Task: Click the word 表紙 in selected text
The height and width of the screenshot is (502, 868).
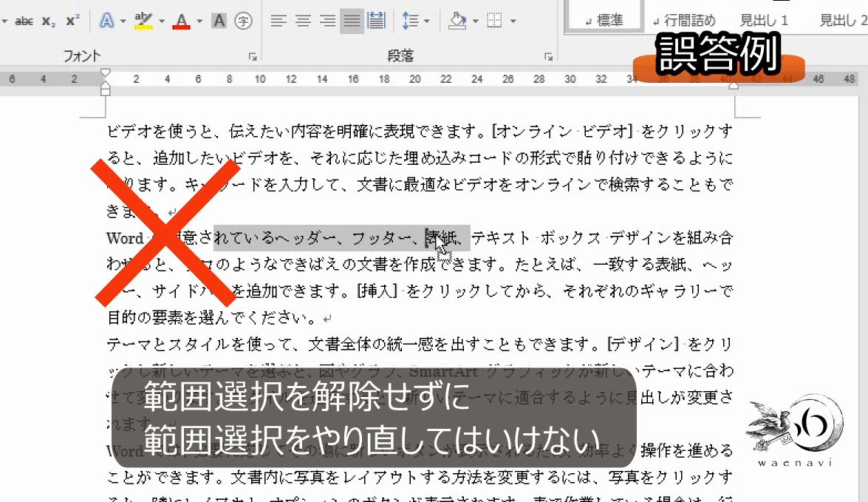Action: [442, 238]
